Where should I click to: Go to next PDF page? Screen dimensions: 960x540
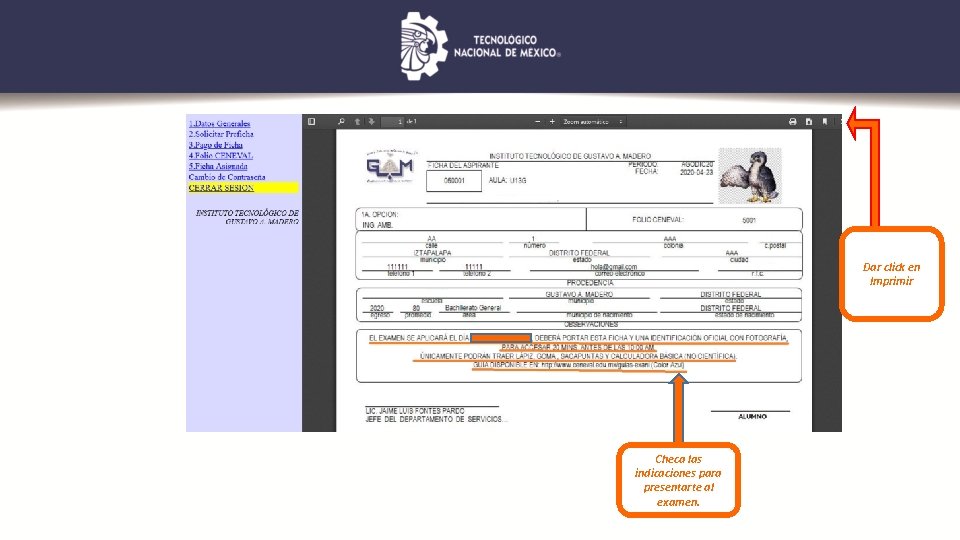tap(372, 122)
